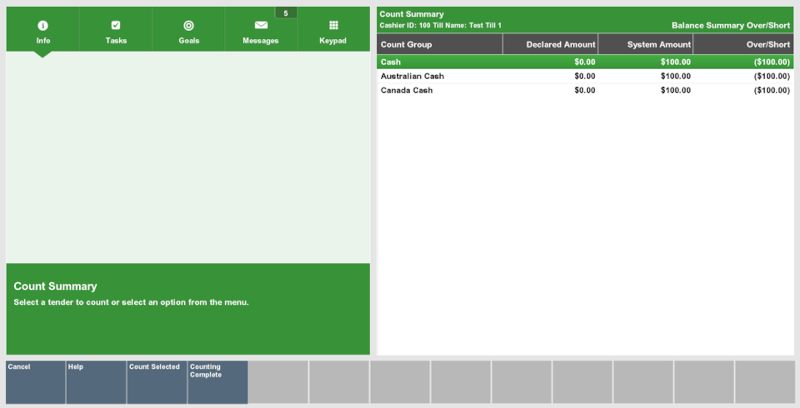Select the Canada Cash row
The width and height of the screenshot is (800, 408).
coord(585,90)
